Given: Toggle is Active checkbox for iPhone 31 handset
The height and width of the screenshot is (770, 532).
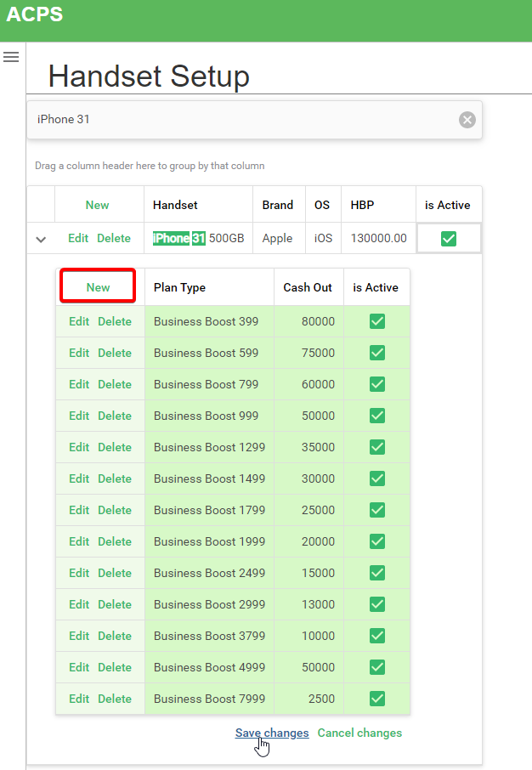Looking at the screenshot, I should (x=449, y=239).
